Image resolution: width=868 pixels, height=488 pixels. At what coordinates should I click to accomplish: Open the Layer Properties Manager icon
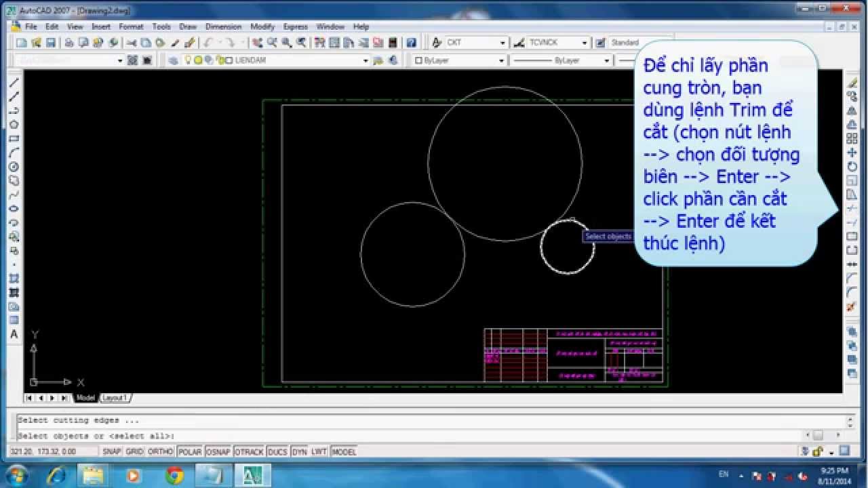pos(173,60)
